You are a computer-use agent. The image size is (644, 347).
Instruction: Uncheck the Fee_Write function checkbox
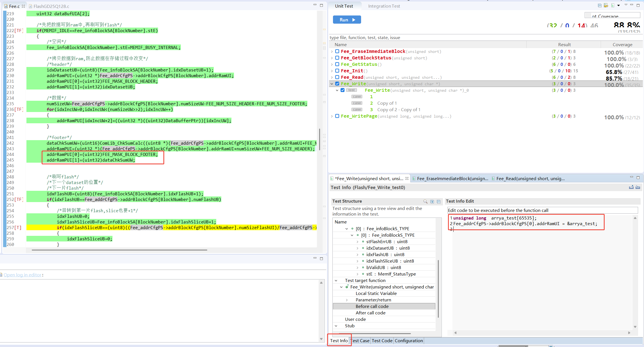(x=337, y=84)
